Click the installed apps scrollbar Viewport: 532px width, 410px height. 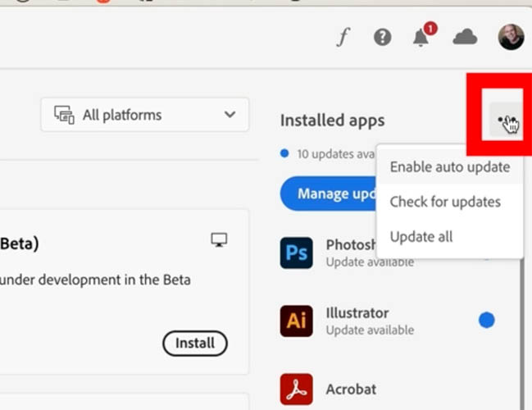pyautogui.click(x=522, y=333)
